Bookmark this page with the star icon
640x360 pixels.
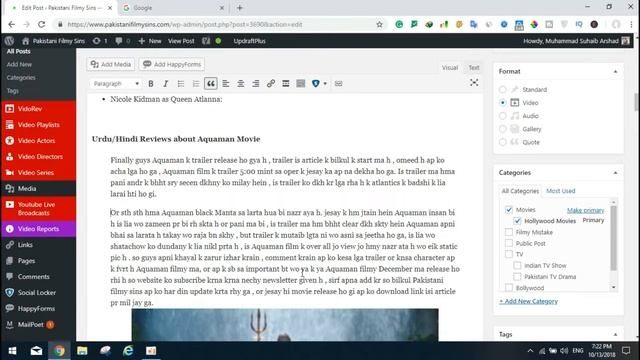[x=380, y=24]
